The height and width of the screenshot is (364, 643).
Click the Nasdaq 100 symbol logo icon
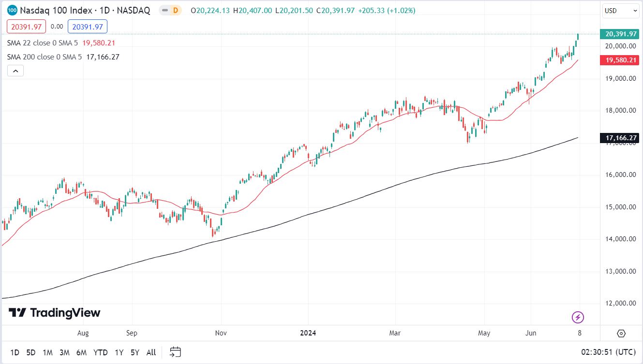(13, 10)
